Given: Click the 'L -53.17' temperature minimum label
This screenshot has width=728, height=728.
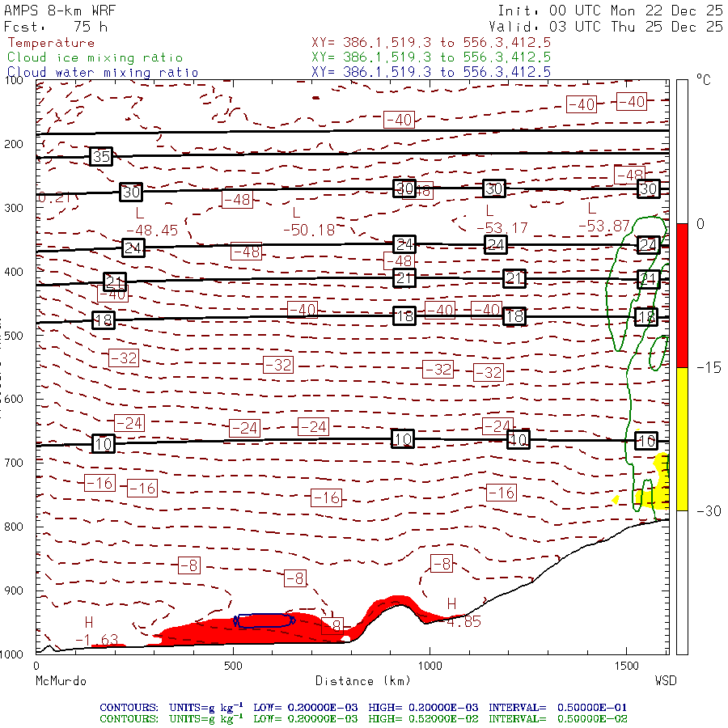Looking at the screenshot, I should (502, 219).
